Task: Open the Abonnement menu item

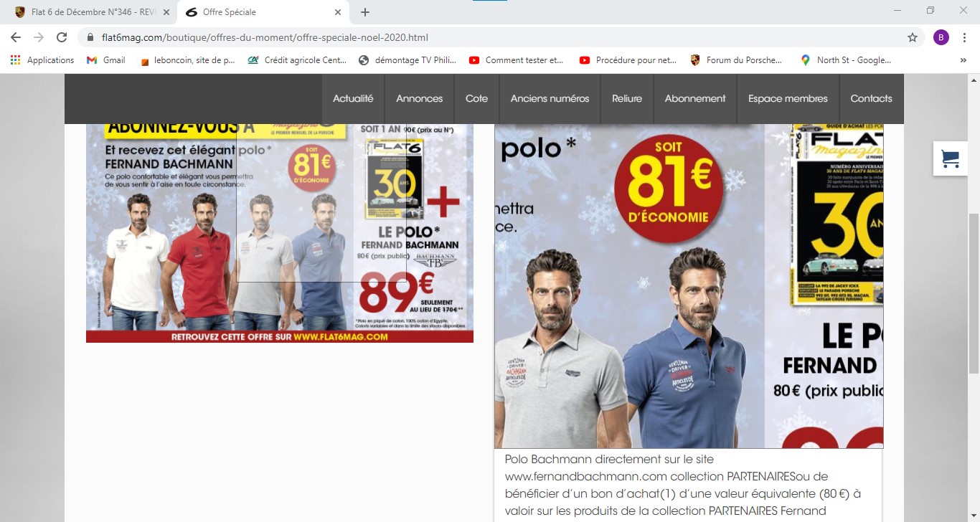Action: tap(695, 99)
